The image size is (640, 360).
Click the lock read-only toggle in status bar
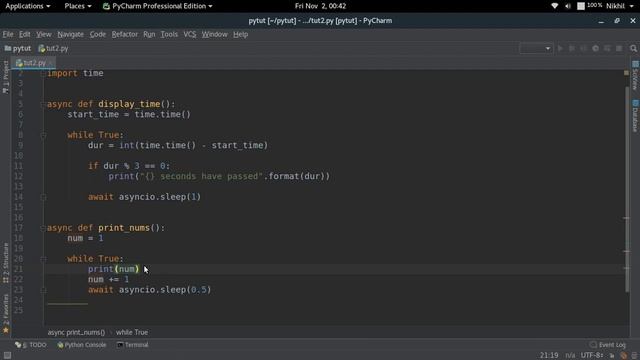click(612, 356)
